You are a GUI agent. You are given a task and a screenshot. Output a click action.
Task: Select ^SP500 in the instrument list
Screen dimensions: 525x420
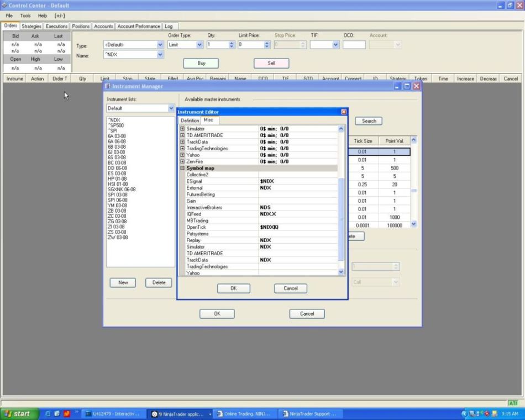pyautogui.click(x=116, y=125)
